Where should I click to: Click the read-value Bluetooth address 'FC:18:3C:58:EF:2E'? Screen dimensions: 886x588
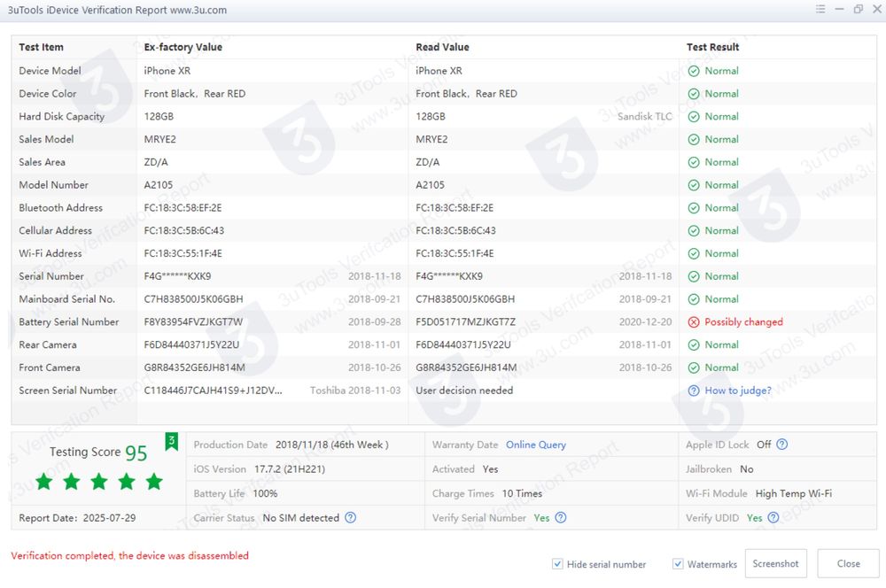[x=455, y=208]
